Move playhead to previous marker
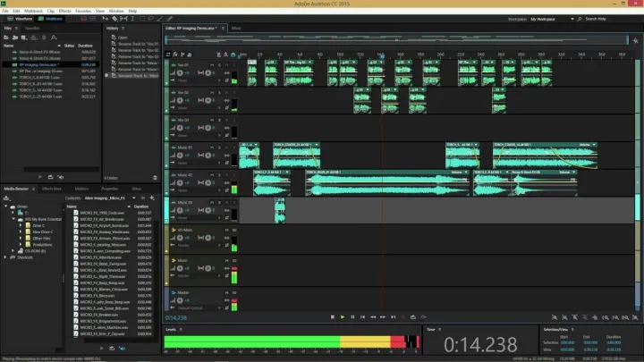This screenshot has height=362, width=644. pos(362,316)
